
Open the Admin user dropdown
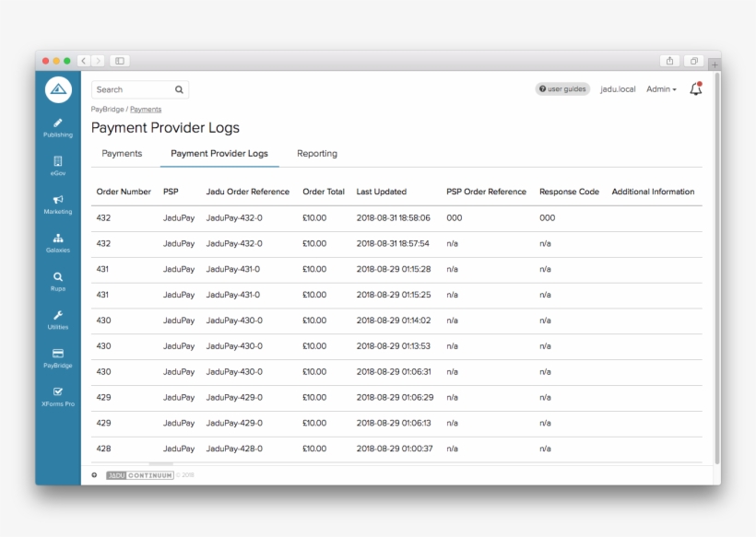(661, 89)
